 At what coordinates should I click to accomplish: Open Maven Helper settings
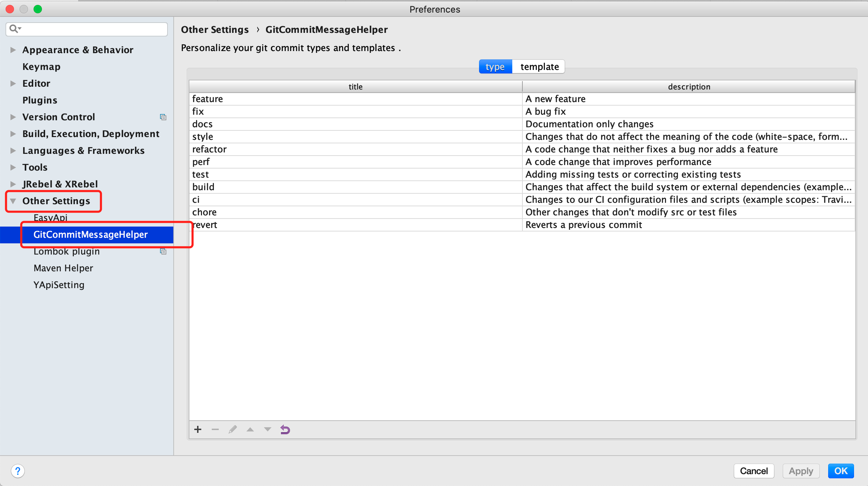(x=63, y=268)
